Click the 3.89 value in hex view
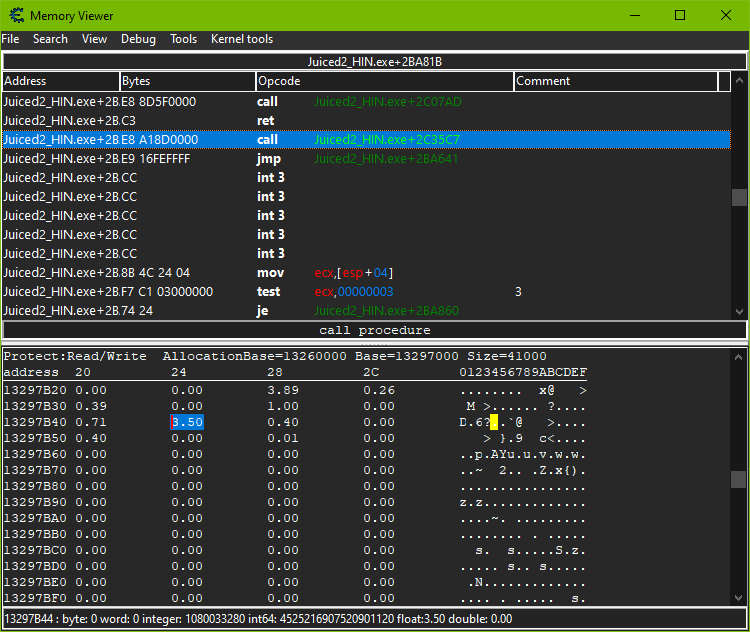This screenshot has height=632, width=750. coord(282,390)
